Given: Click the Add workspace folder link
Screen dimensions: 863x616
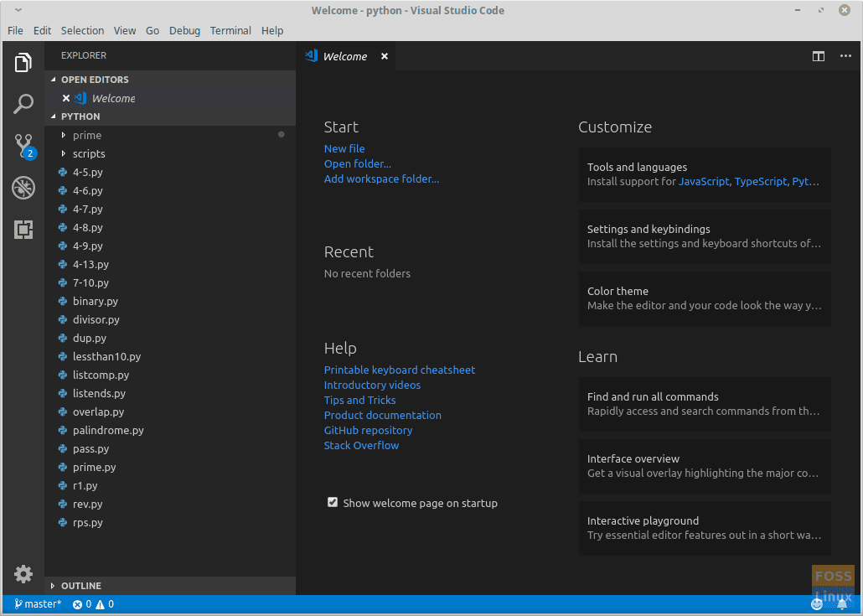Looking at the screenshot, I should (x=381, y=179).
